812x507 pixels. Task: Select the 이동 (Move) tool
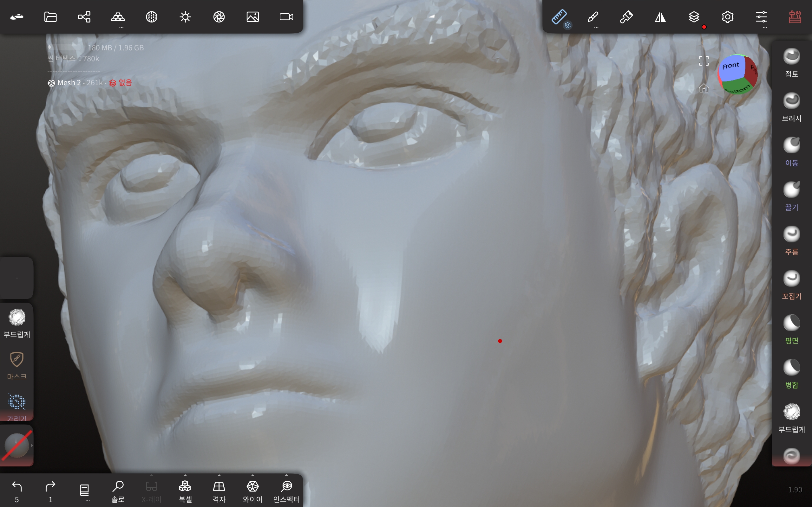(791, 146)
